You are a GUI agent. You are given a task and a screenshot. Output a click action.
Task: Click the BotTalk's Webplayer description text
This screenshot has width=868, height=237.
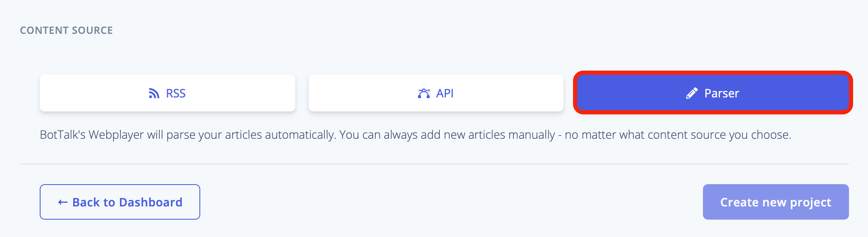pyautogui.click(x=415, y=135)
